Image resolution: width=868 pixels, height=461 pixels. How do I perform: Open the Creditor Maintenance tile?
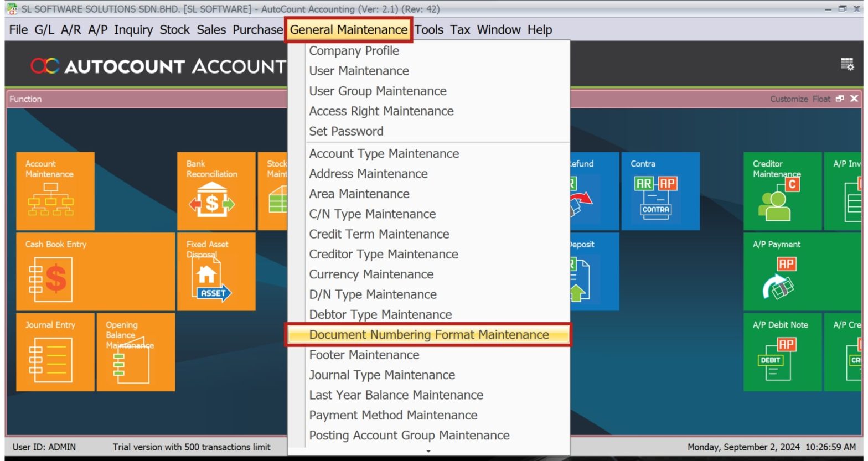pos(783,191)
